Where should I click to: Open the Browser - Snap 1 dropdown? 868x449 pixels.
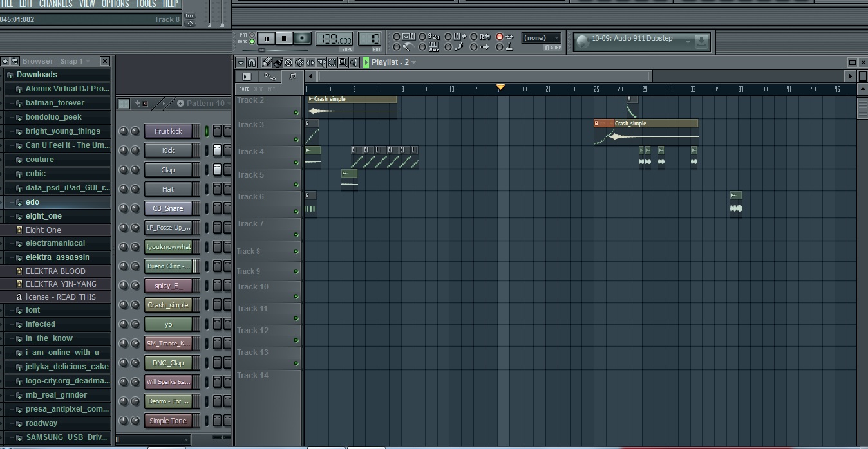(x=57, y=61)
